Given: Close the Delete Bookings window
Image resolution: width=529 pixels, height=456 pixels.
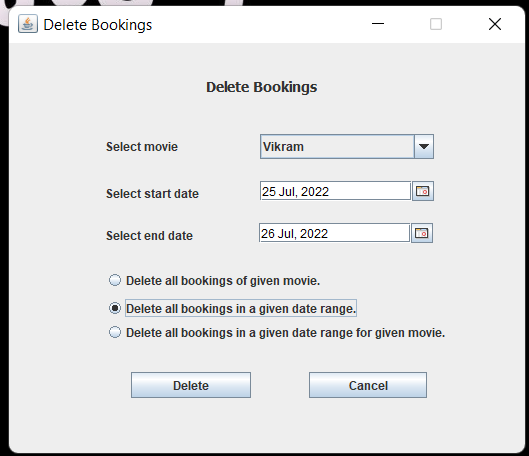Looking at the screenshot, I should click(495, 24).
